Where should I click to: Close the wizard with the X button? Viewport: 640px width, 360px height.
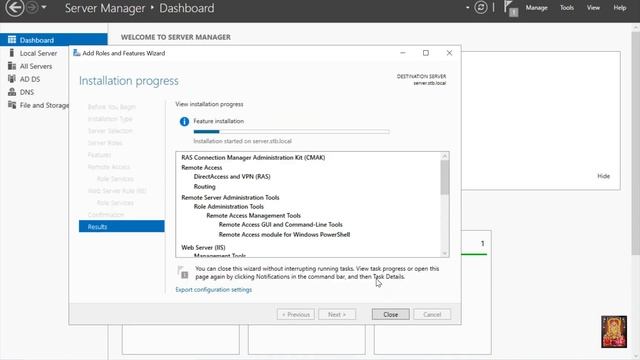[449, 53]
